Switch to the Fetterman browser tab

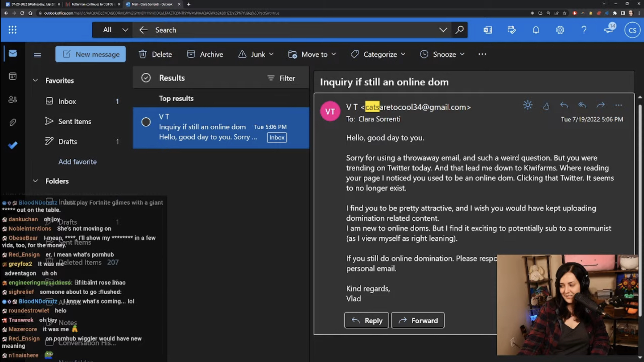coord(92,4)
